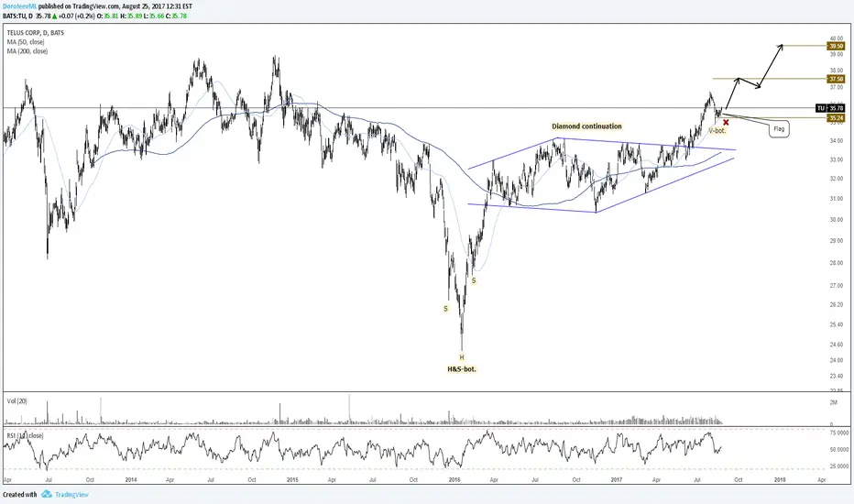Click the 'Vol (20)' indicator label
The width and height of the screenshot is (854, 504).
coord(16,401)
